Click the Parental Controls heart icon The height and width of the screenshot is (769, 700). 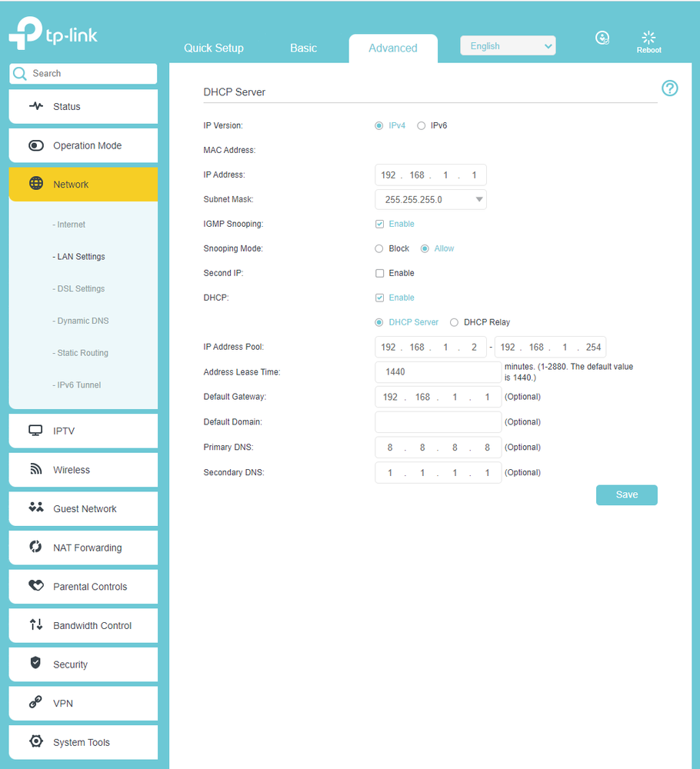pyautogui.click(x=36, y=586)
